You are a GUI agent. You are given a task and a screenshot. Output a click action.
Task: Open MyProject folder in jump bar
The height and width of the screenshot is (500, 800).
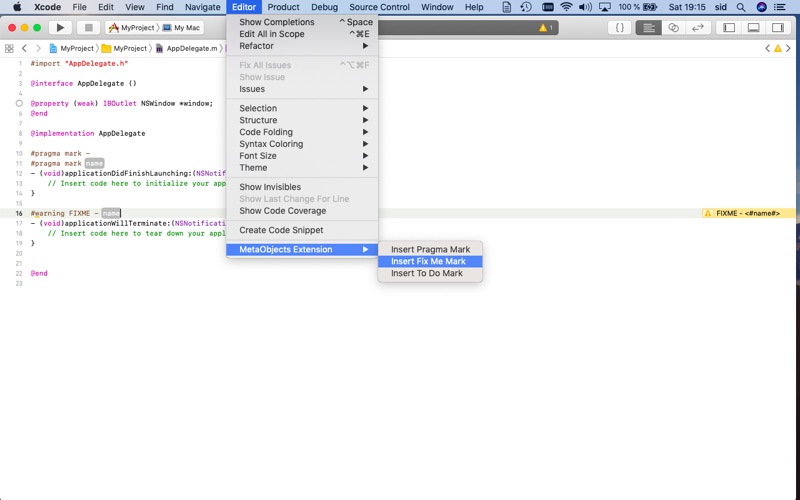click(x=124, y=48)
